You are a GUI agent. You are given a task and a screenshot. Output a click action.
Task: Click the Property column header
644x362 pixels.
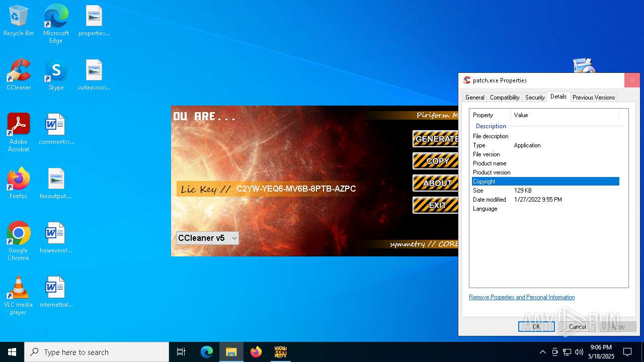click(x=491, y=115)
